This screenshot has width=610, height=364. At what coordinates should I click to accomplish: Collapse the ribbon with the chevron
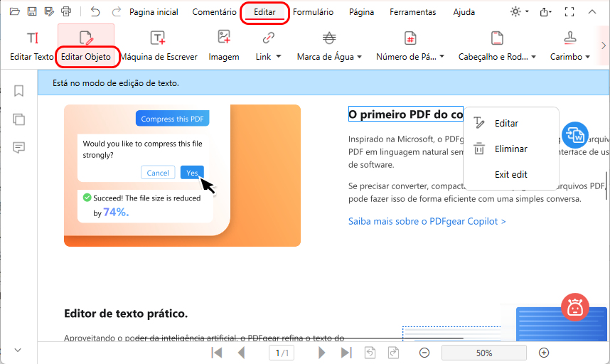(592, 11)
